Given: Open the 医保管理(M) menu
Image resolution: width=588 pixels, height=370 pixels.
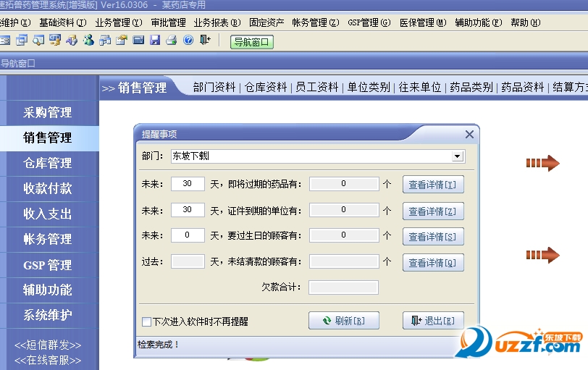Looking at the screenshot, I should coord(423,23).
